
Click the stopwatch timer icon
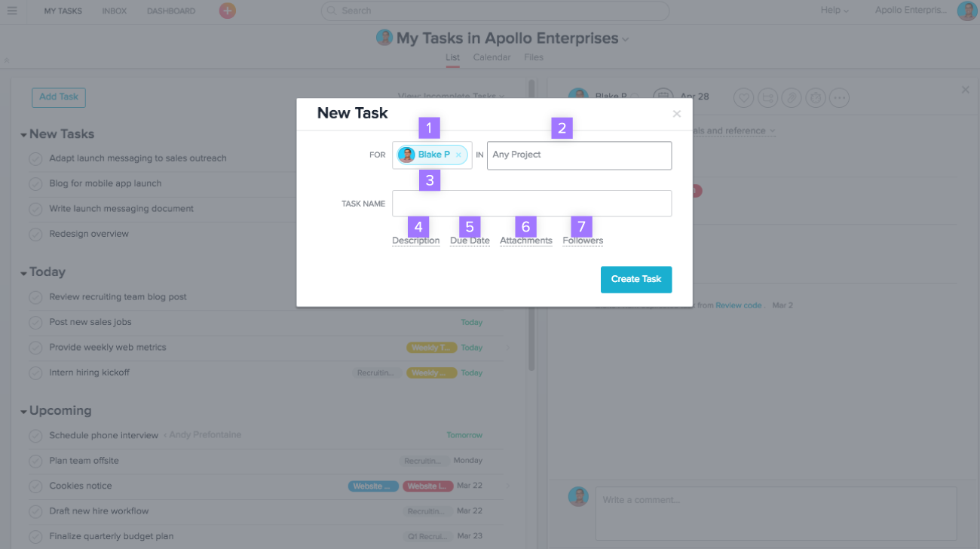[x=815, y=97]
